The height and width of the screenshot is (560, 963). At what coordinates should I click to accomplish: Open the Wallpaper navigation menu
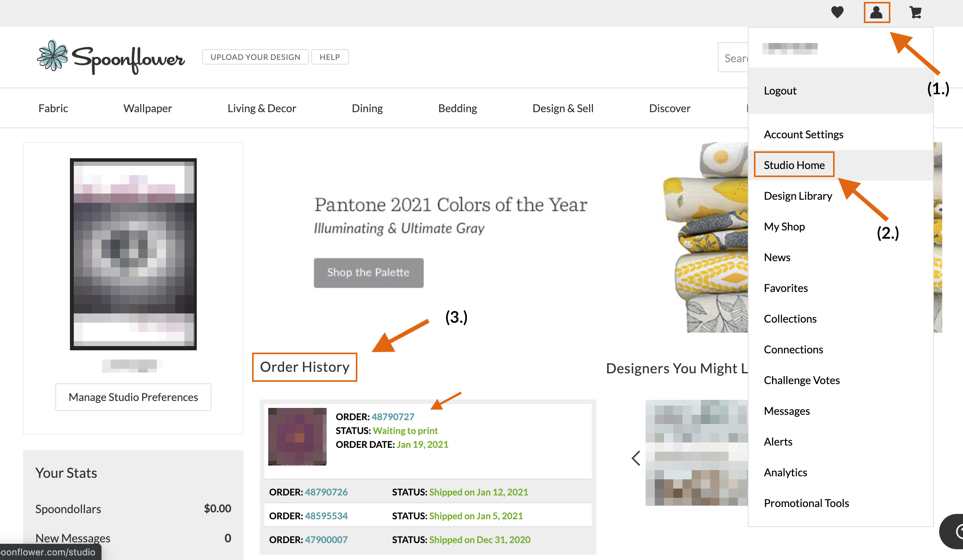[148, 108]
